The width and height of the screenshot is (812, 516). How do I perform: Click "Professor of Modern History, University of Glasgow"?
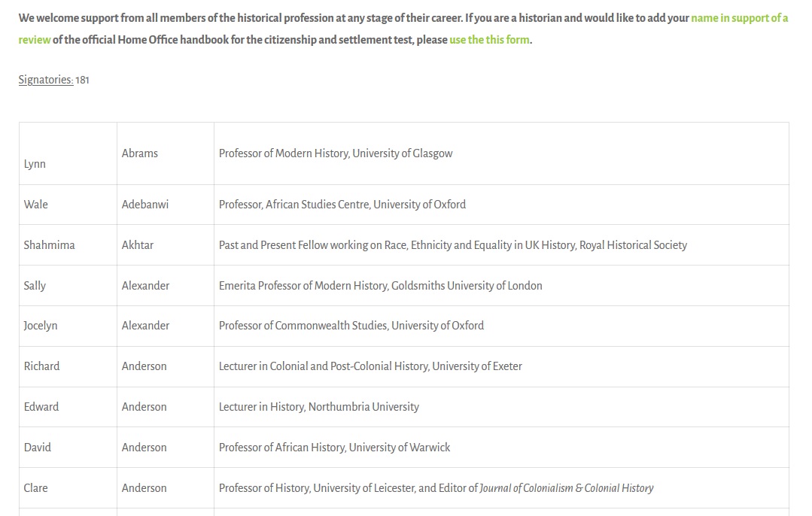336,153
